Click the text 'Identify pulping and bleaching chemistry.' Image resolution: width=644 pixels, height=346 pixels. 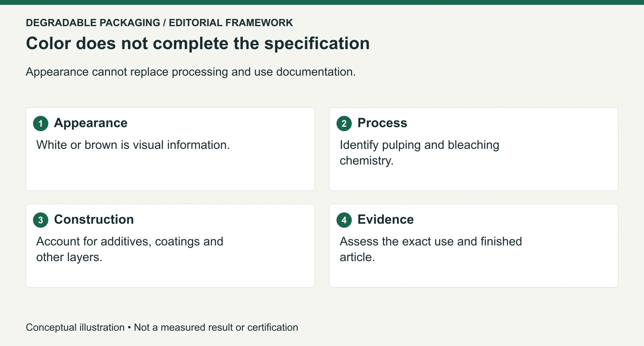[419, 152]
